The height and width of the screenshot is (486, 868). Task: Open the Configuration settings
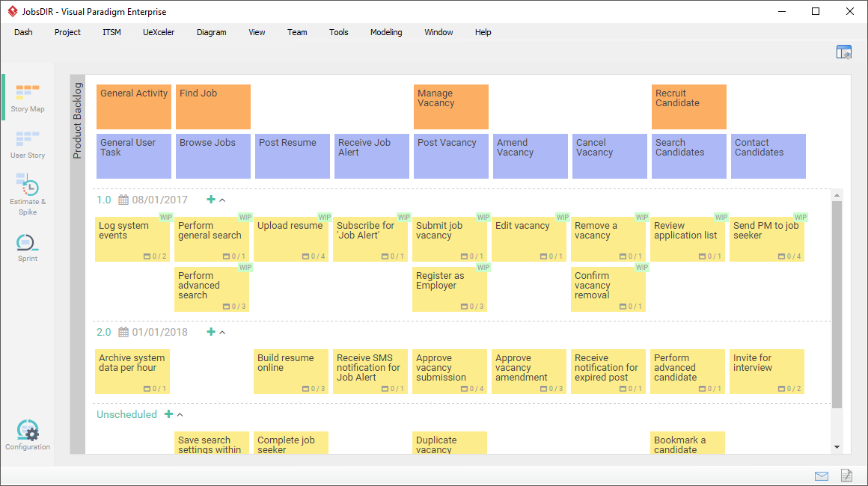point(27,436)
